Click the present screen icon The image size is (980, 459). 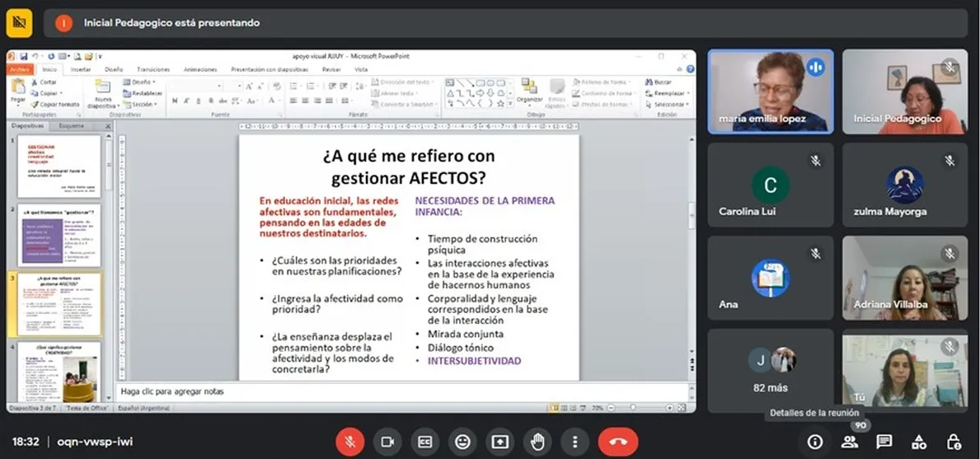tap(500, 442)
